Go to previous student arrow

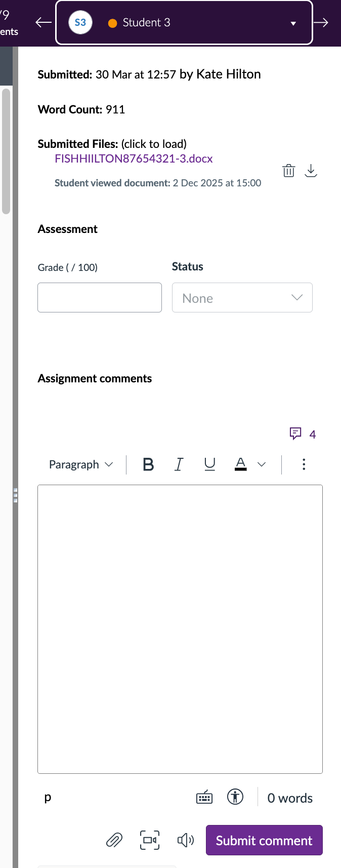(x=44, y=22)
